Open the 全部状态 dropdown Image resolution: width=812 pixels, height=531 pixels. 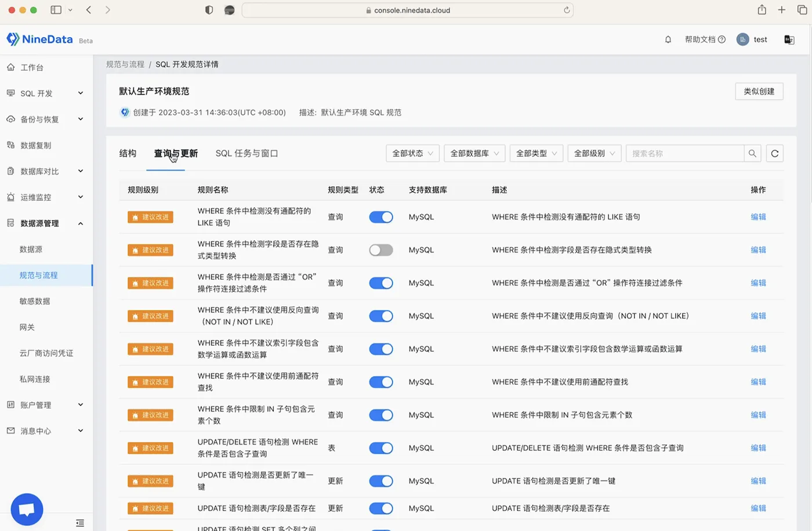[x=412, y=153]
